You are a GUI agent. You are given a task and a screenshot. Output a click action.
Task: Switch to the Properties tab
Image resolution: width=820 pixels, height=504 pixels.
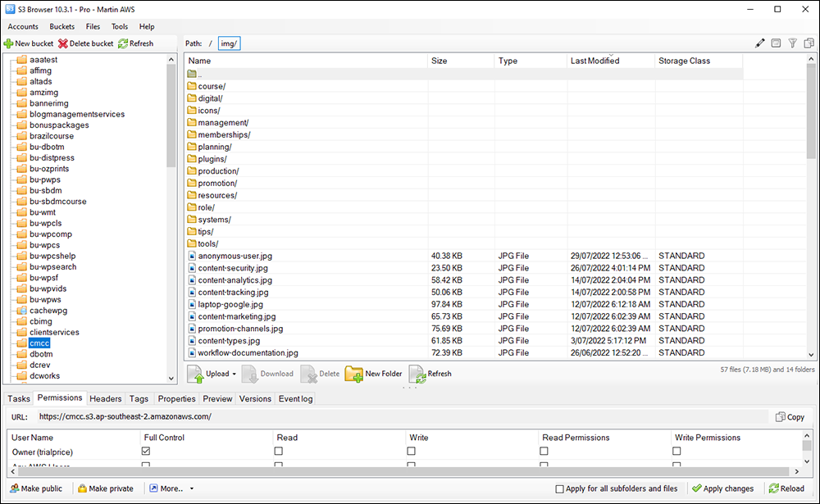[177, 398]
